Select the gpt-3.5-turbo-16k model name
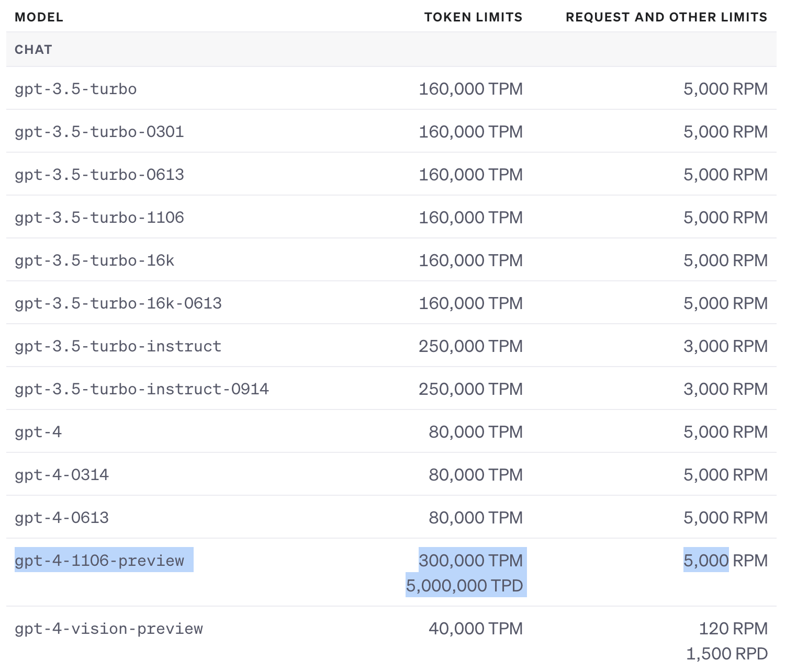This screenshot has height=672, width=797. pyautogui.click(x=95, y=260)
